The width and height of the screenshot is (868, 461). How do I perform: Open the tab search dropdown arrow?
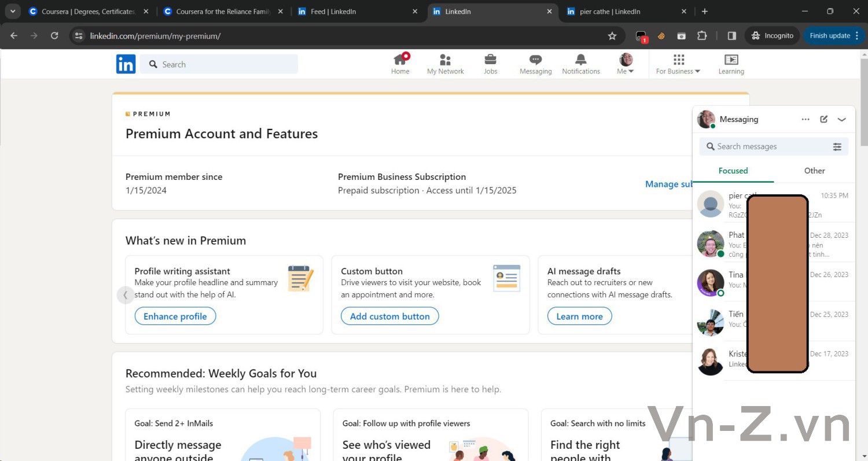click(13, 12)
